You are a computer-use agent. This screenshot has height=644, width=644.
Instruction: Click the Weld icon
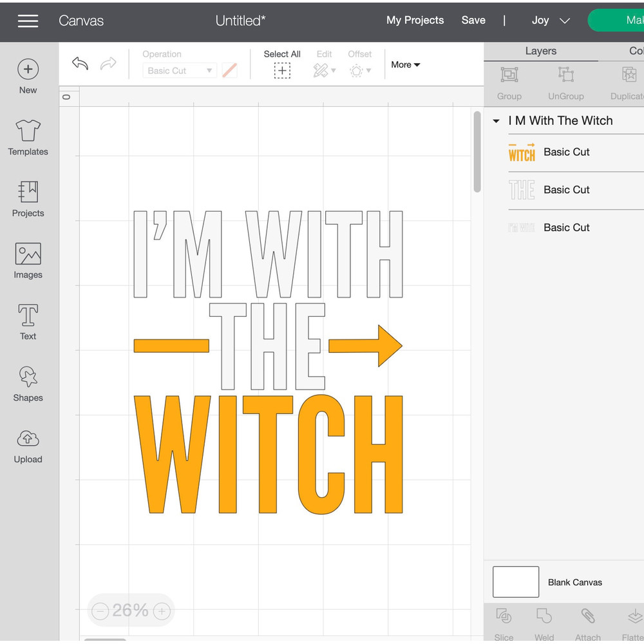544,620
